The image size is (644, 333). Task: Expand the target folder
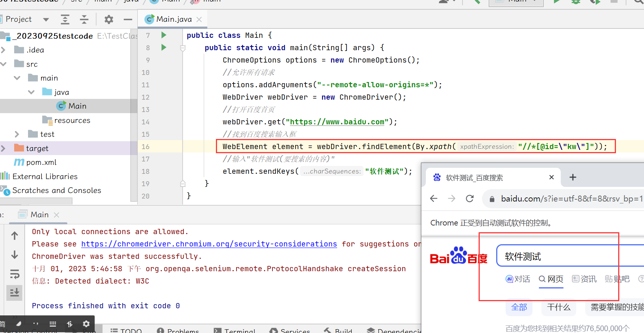[x=3, y=148]
